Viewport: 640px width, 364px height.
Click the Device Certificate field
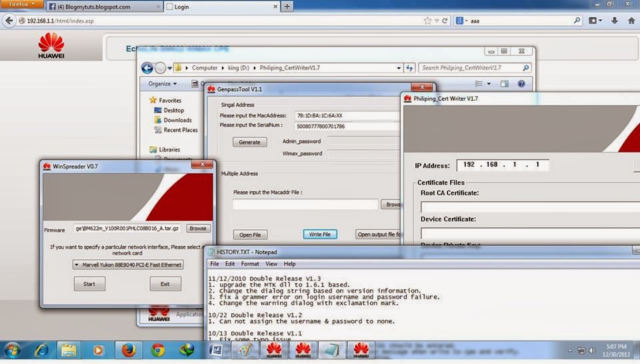530,233
